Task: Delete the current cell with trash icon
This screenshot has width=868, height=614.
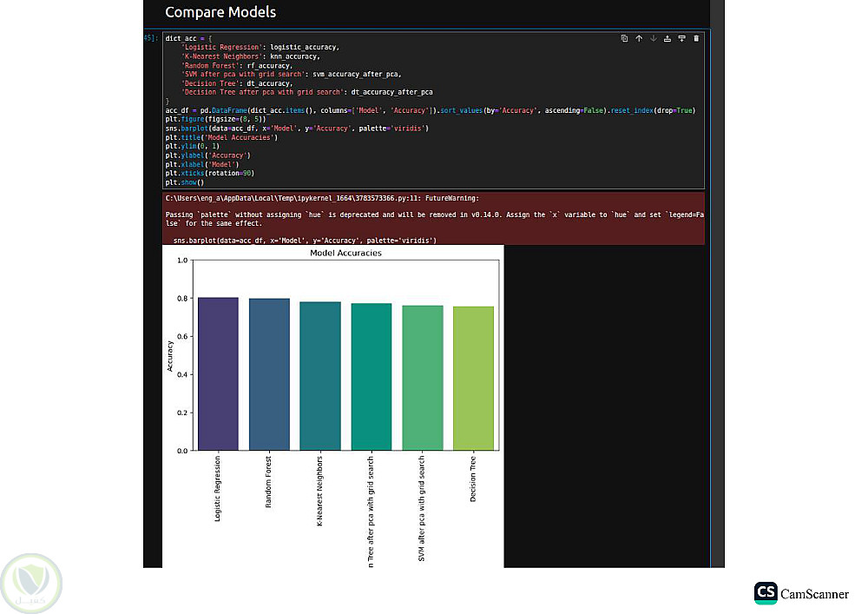Action: point(695,38)
